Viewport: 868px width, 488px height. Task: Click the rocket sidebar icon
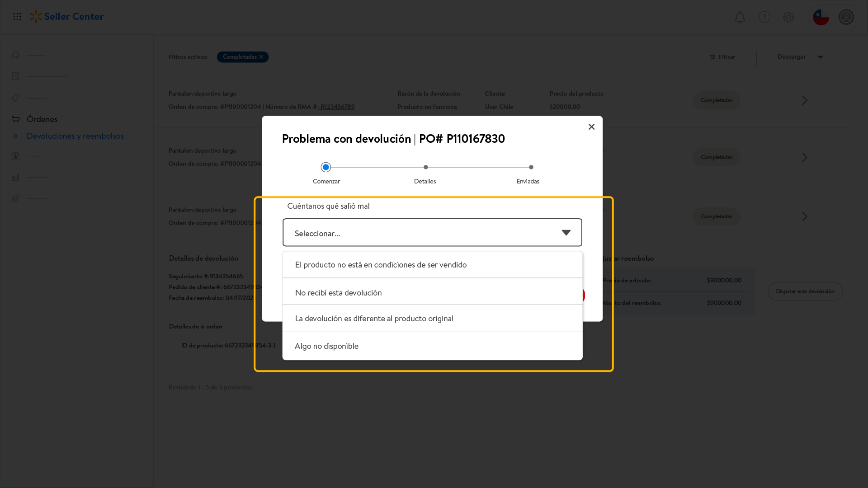[x=16, y=198]
